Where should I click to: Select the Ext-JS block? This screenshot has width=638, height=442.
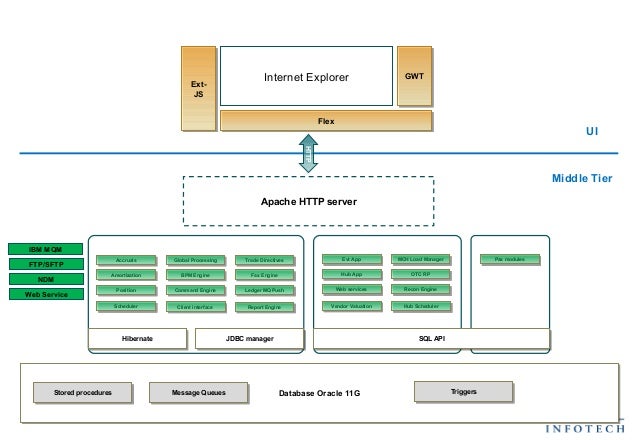point(199,88)
